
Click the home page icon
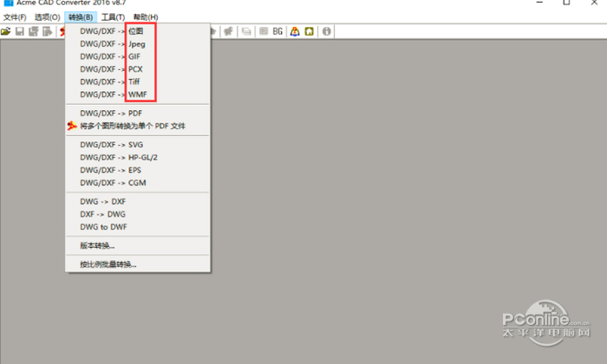[309, 31]
